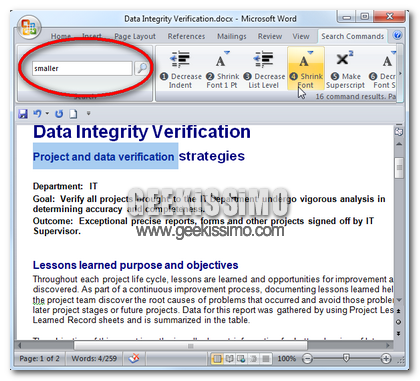
Task: Click the Office Button orb
Action: [x=29, y=27]
